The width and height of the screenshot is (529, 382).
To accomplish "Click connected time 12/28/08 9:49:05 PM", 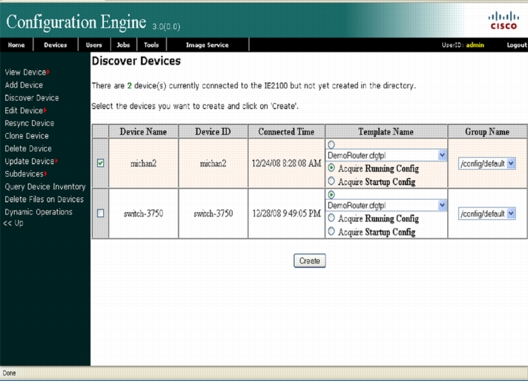I will [286, 214].
